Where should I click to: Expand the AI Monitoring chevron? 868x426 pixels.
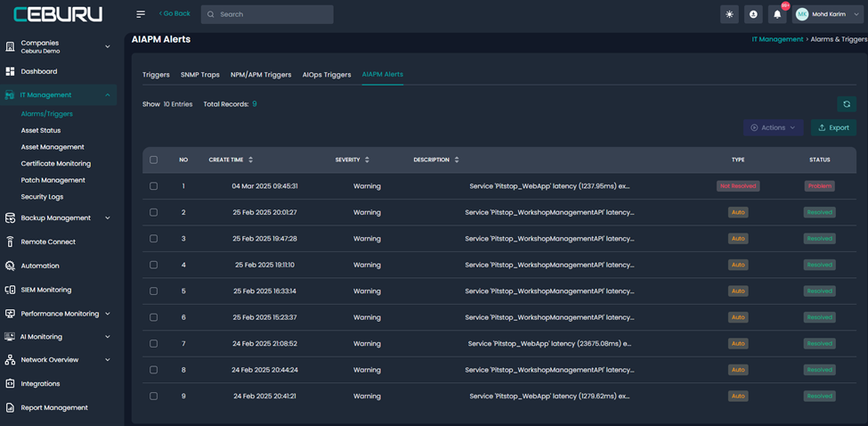point(108,337)
